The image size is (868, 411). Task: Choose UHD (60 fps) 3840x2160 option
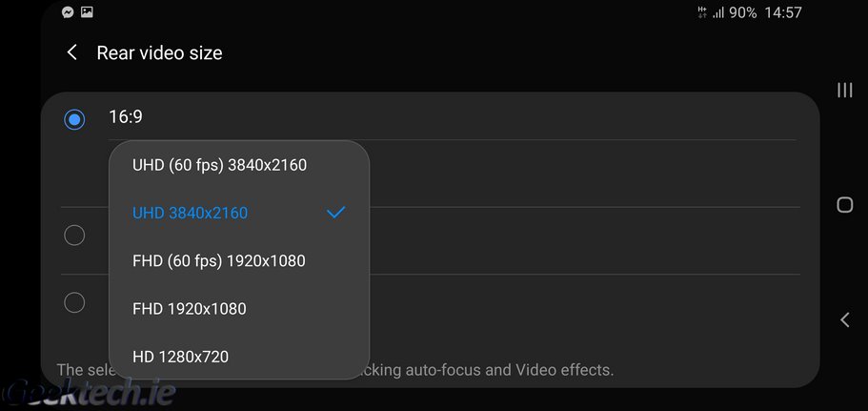click(x=220, y=165)
